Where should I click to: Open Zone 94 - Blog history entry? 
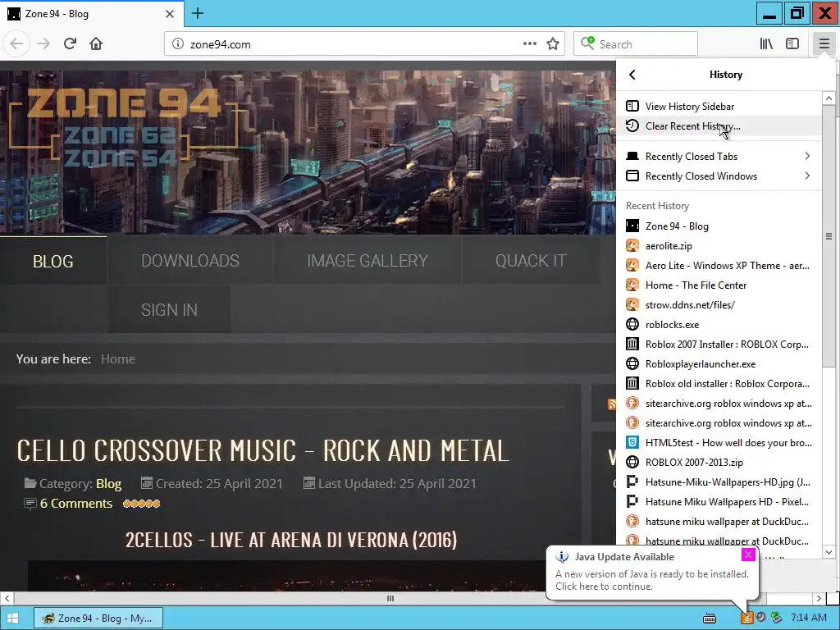[x=719, y=226]
